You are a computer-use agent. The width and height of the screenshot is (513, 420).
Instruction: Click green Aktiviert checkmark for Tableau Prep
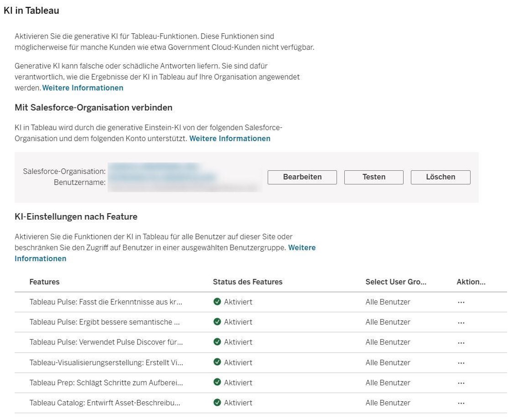[x=217, y=382]
